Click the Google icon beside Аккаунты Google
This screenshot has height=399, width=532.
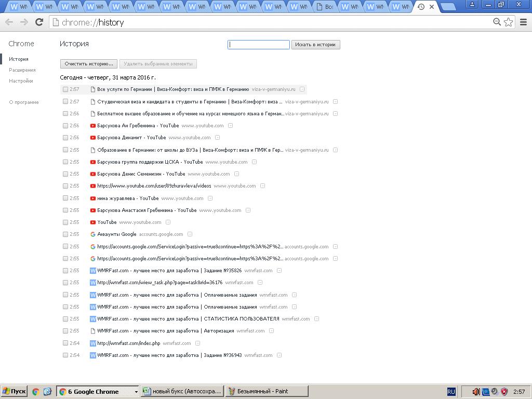click(x=92, y=234)
